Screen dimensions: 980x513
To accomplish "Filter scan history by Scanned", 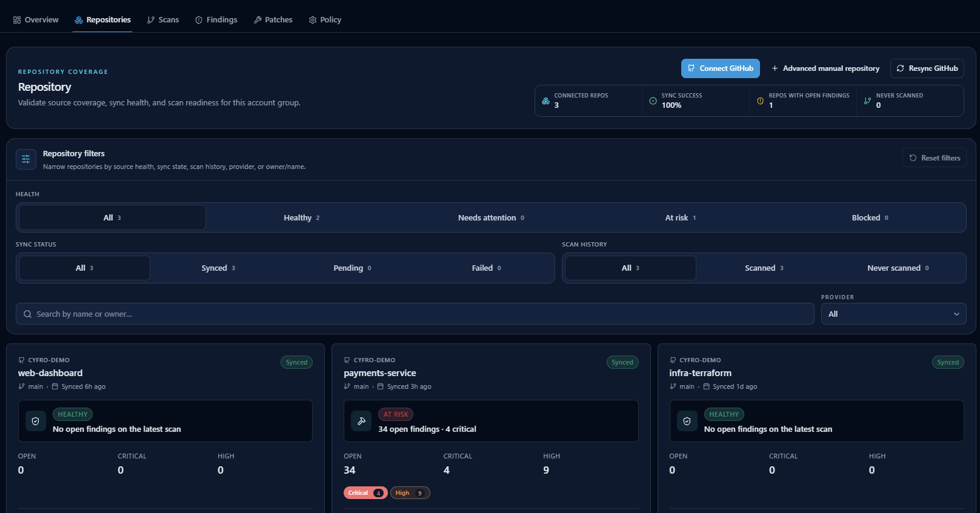I will [764, 268].
